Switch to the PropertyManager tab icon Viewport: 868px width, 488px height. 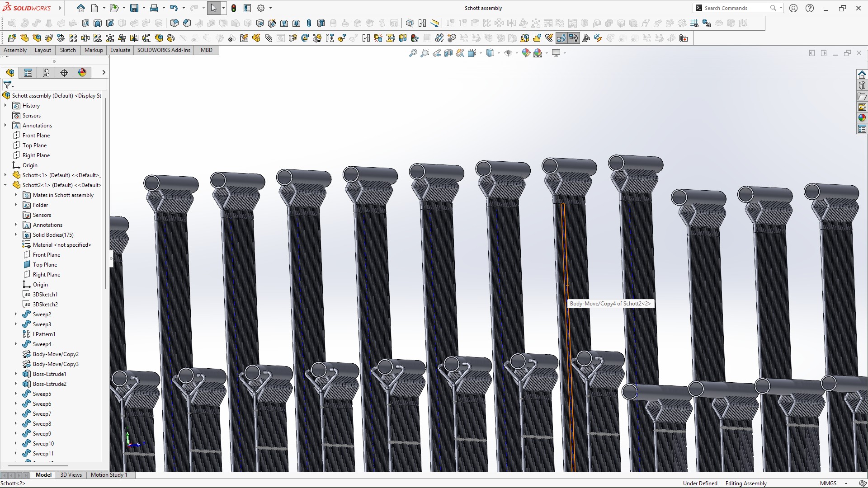click(28, 73)
